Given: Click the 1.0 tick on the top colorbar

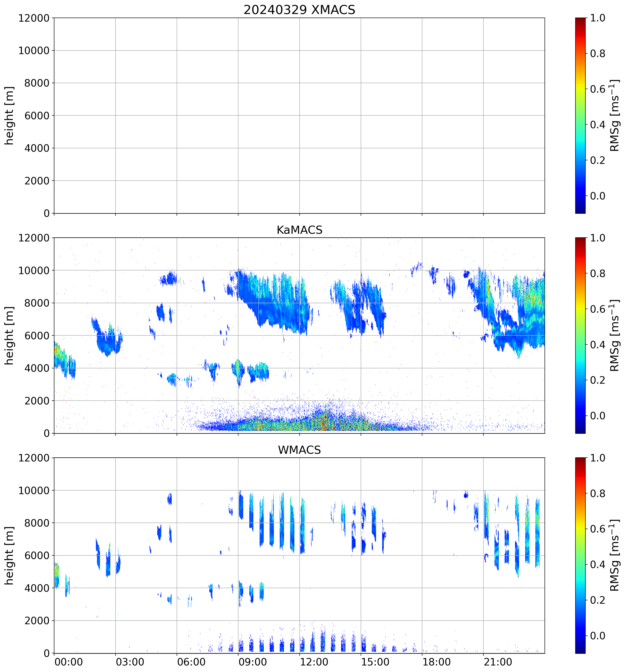Looking at the screenshot, I should (x=598, y=18).
